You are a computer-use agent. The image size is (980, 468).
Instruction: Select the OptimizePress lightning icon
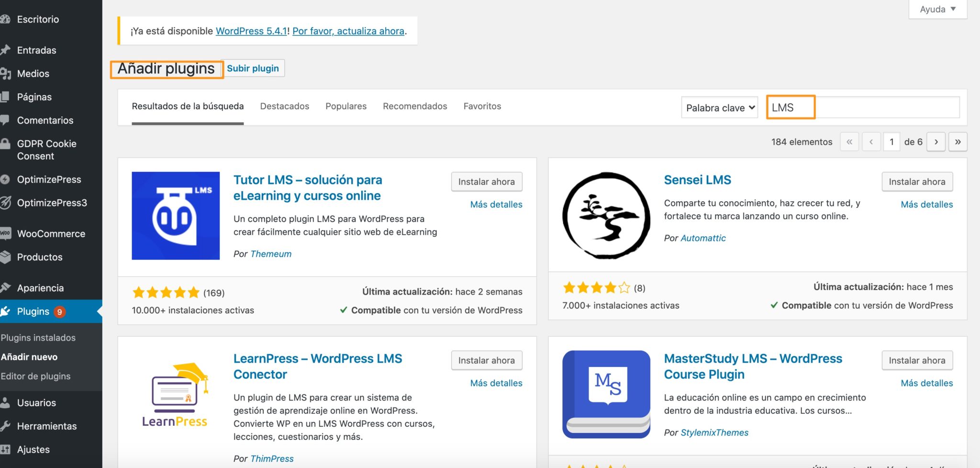6,179
